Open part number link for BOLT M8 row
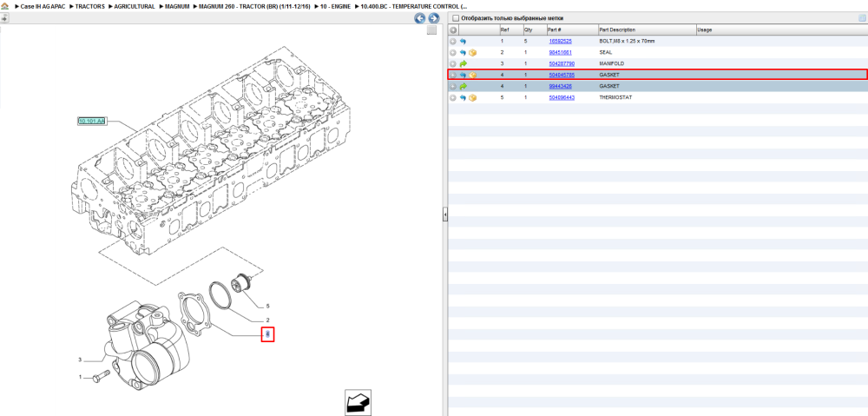 tap(560, 42)
